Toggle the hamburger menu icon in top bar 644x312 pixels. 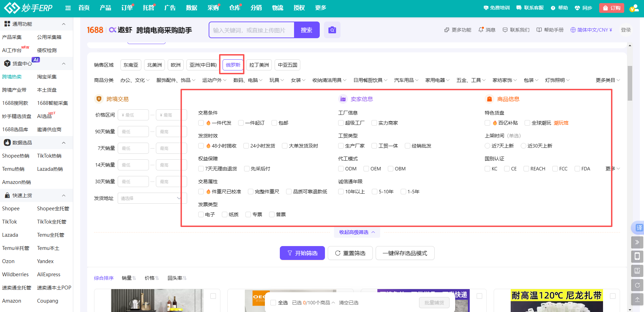pyautogui.click(x=68, y=8)
